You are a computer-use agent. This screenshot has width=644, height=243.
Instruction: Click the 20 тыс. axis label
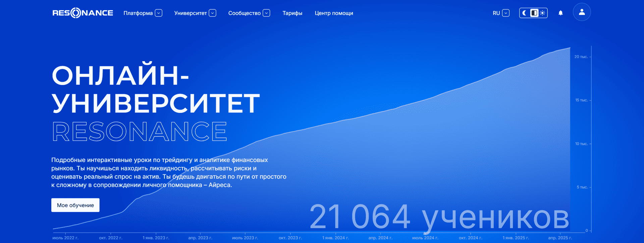[581, 57]
